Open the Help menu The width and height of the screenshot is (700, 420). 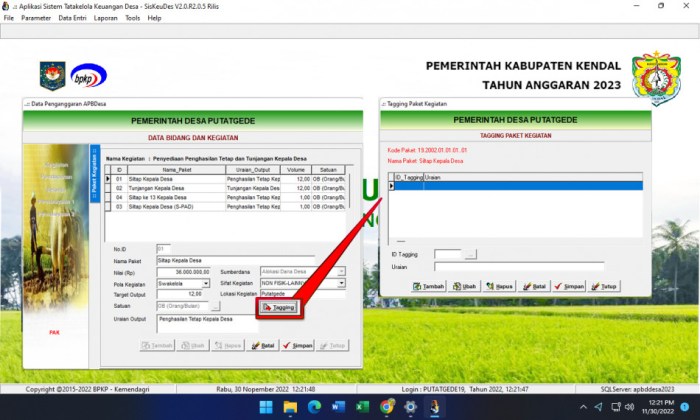(x=154, y=18)
